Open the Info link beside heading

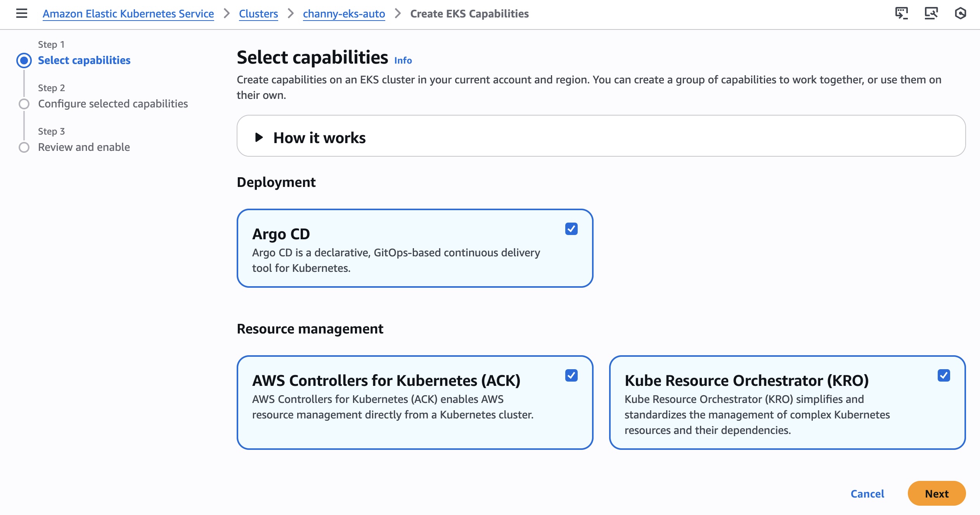coord(403,60)
